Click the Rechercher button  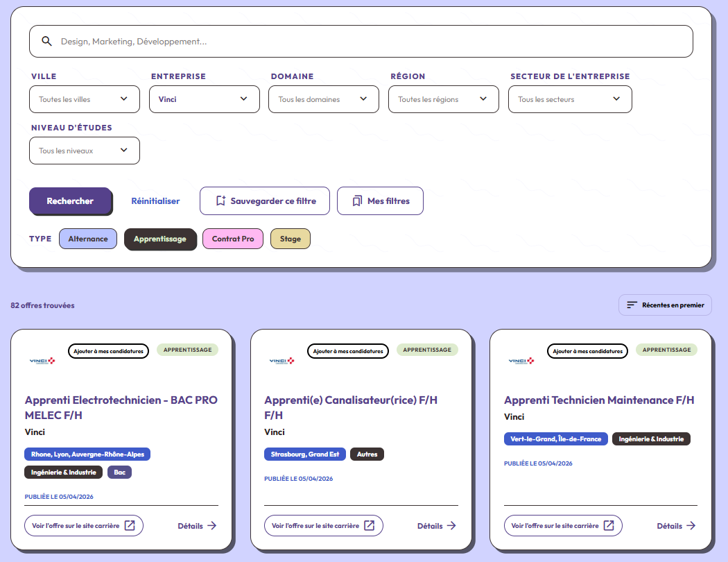(x=70, y=201)
